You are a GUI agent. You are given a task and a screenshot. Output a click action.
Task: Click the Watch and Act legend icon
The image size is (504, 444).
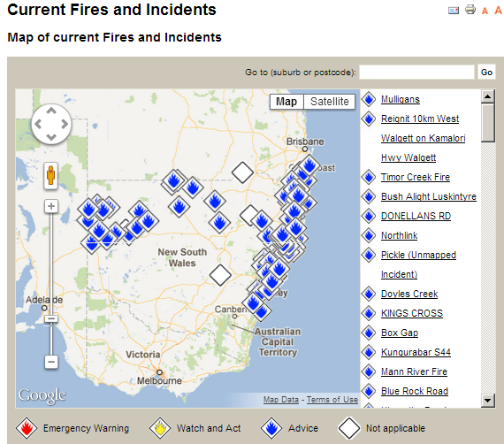pos(160,428)
